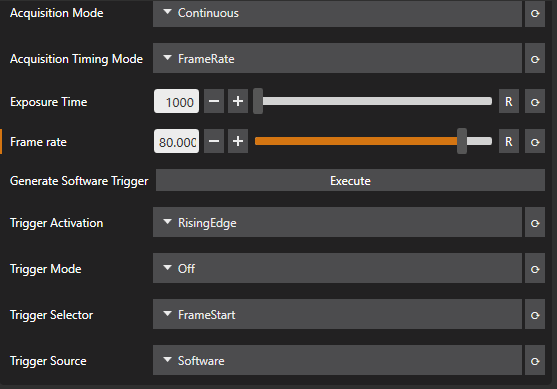Refresh the Trigger Source value
557x389 pixels.
pos(535,360)
